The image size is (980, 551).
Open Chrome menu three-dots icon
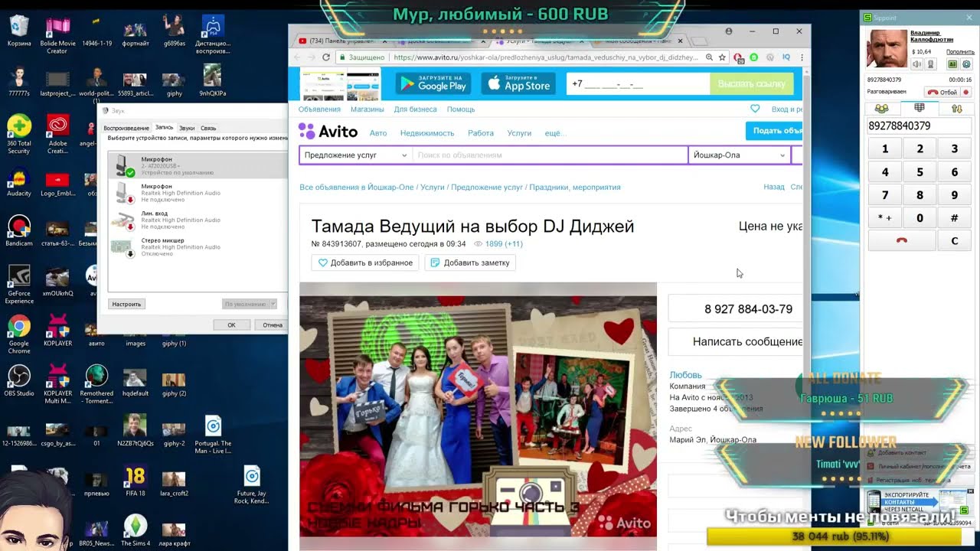tap(802, 57)
